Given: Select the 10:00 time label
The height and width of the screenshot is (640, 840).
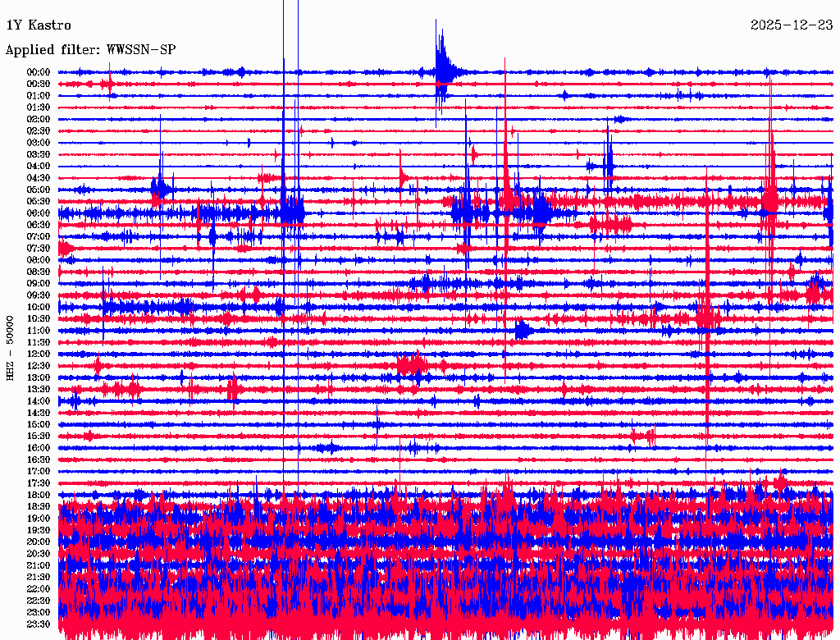Looking at the screenshot, I should [39, 307].
